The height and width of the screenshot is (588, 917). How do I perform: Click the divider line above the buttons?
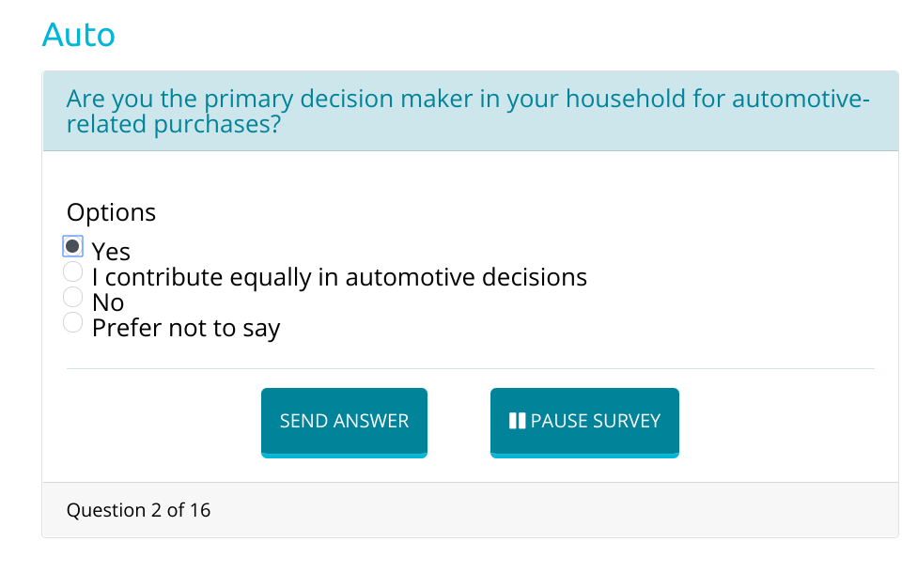click(470, 369)
